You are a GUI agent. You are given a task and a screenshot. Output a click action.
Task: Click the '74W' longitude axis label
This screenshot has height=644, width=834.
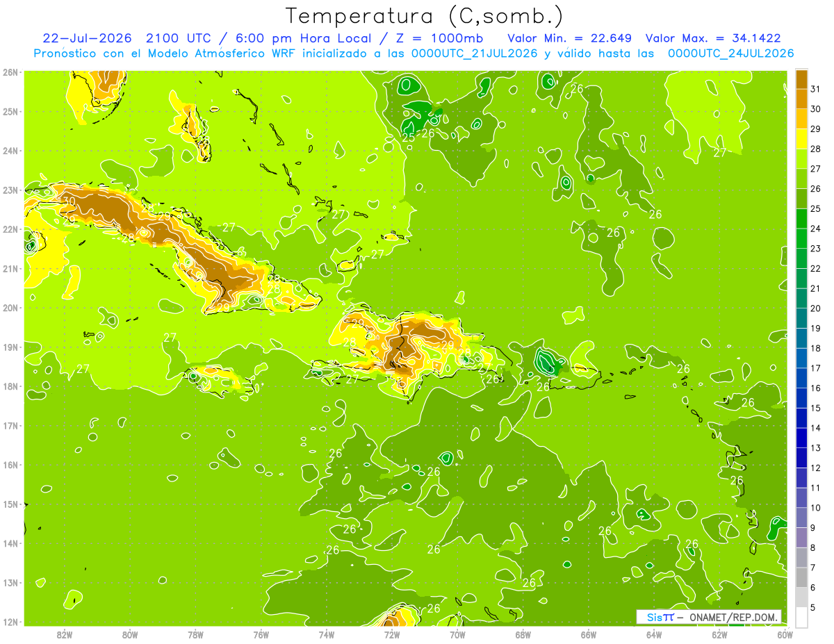327,634
